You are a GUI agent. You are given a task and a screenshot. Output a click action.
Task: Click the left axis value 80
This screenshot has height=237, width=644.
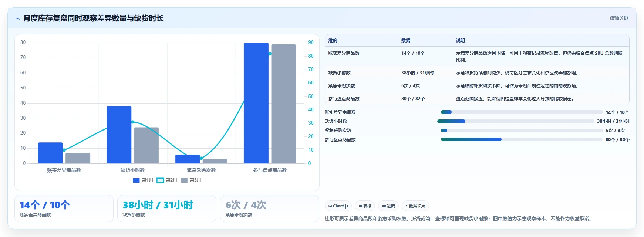23,43
